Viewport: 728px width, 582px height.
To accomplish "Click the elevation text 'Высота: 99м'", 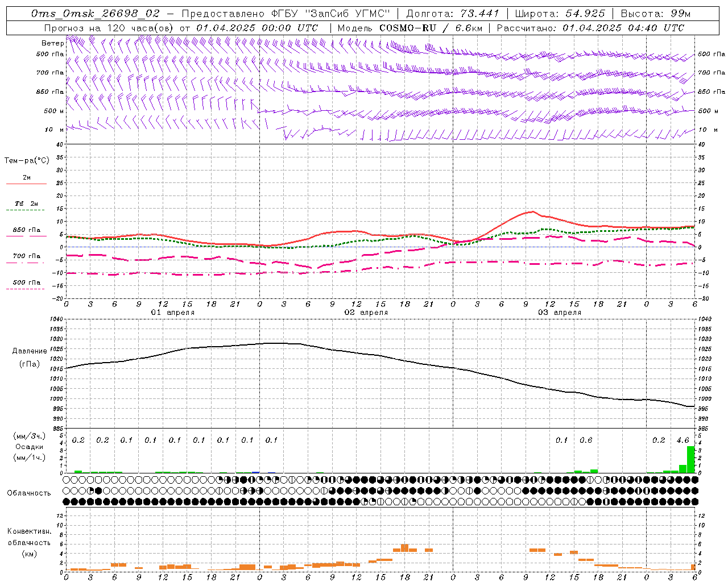I will pyautogui.click(x=655, y=14).
